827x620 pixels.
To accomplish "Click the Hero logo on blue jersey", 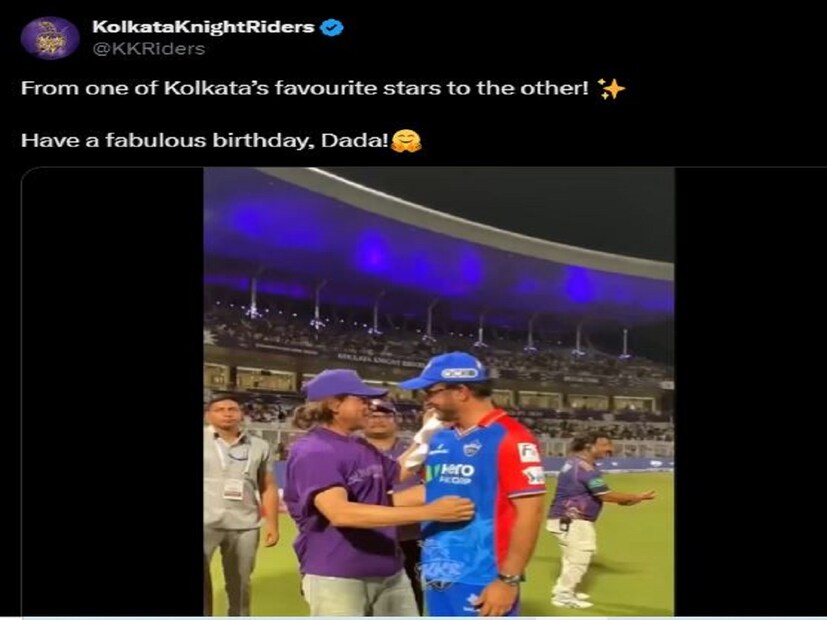I will click(x=452, y=471).
